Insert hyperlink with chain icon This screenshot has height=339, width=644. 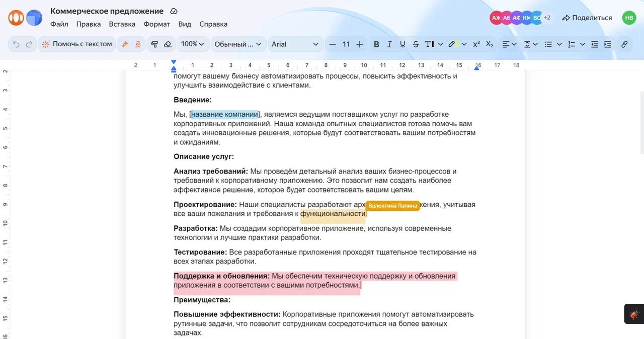tap(624, 44)
